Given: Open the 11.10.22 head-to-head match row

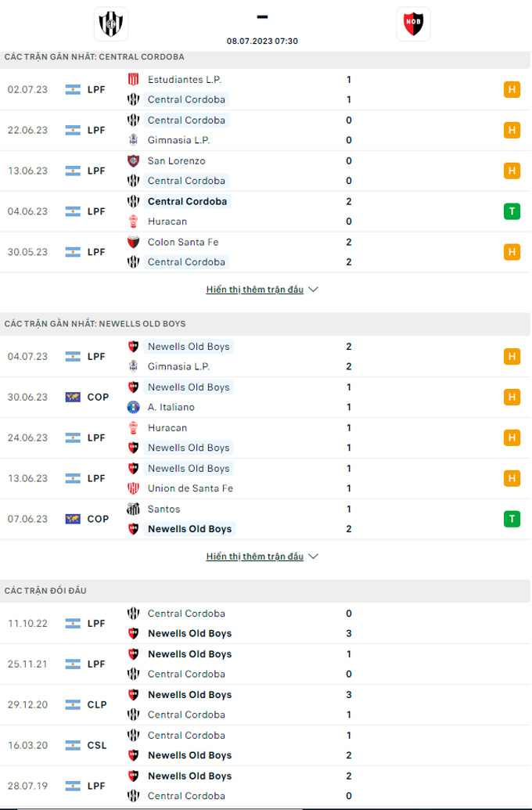Looking at the screenshot, I should 265,624.
